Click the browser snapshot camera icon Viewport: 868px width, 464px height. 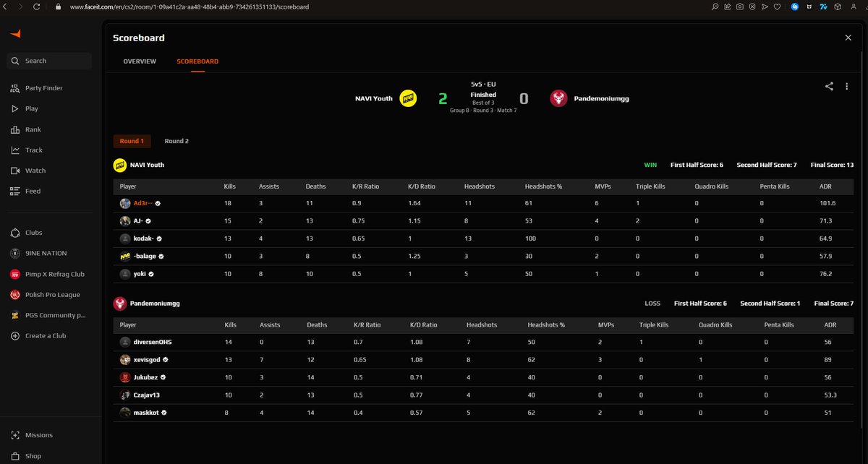(740, 7)
